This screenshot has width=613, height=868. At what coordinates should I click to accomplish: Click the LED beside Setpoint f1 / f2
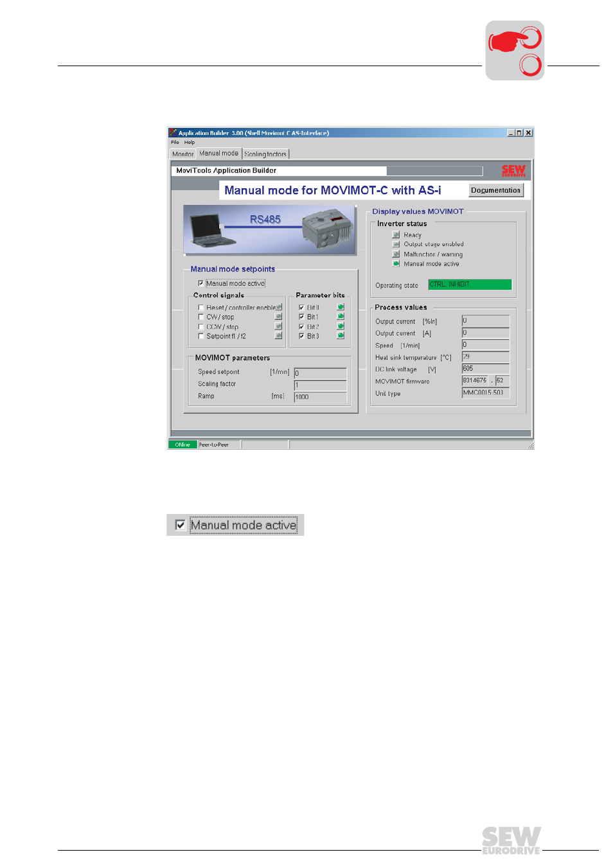coord(279,335)
